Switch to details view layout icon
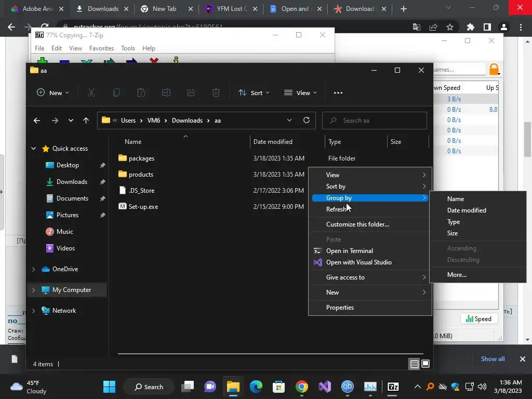 point(414,364)
